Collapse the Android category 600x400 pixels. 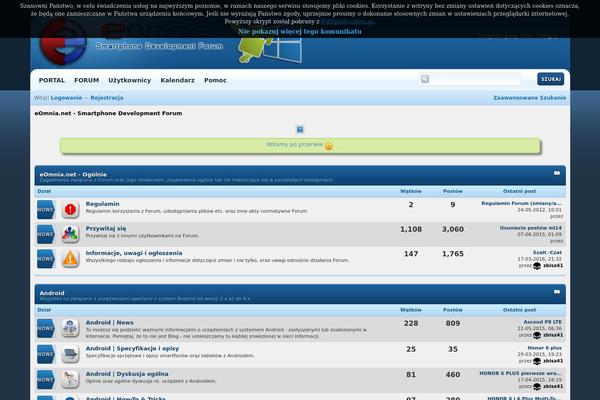tap(557, 292)
